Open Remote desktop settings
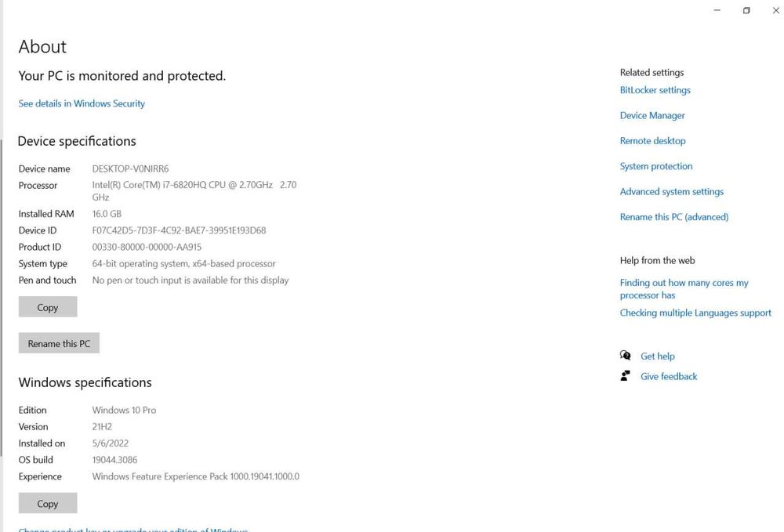The width and height of the screenshot is (784, 532). coord(652,141)
